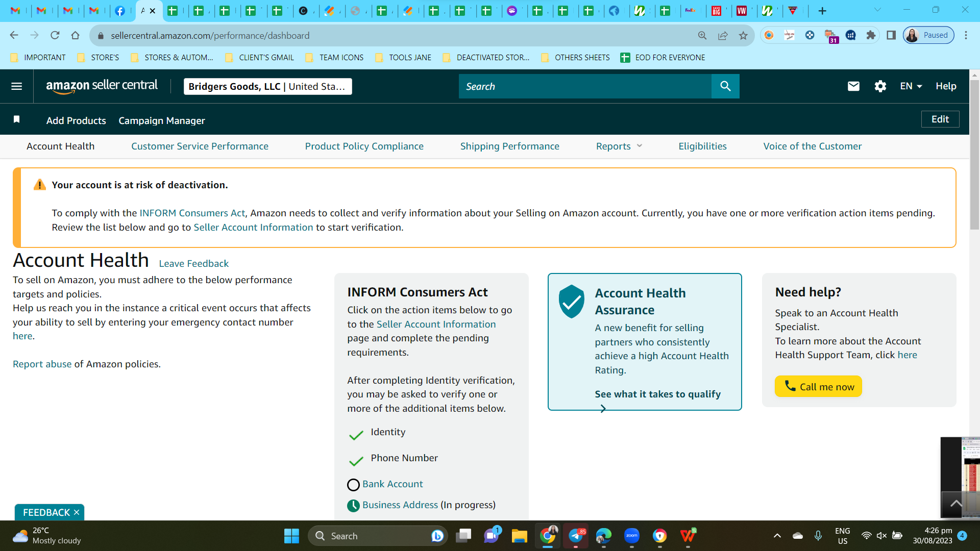Open Seller Account Information link in warning banner
This screenshot has height=551, width=980.
(x=253, y=228)
